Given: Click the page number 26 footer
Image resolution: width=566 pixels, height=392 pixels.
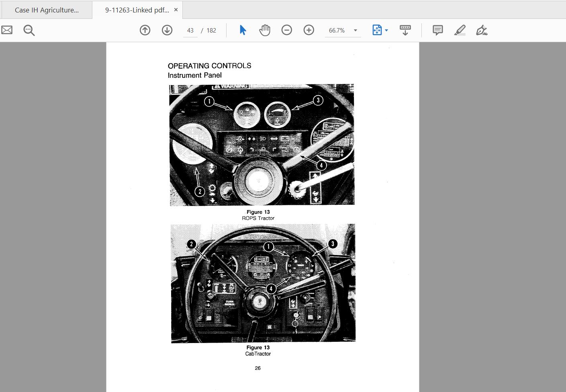Looking at the screenshot, I should (258, 368).
